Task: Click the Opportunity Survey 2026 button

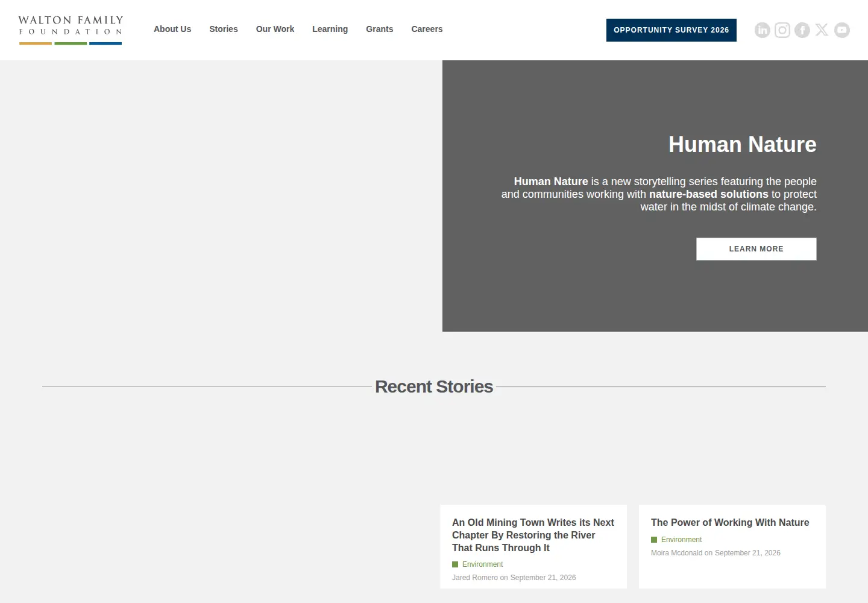Action: point(671,30)
